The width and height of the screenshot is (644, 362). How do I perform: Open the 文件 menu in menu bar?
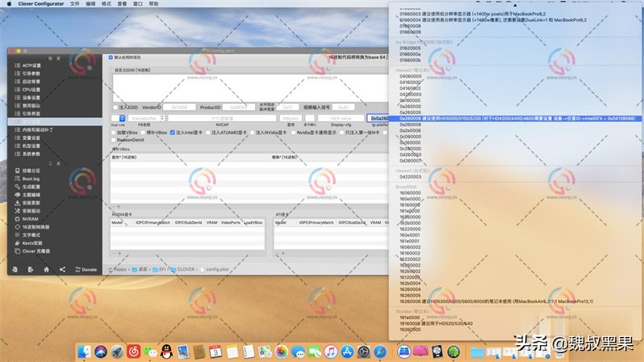click(75, 4)
